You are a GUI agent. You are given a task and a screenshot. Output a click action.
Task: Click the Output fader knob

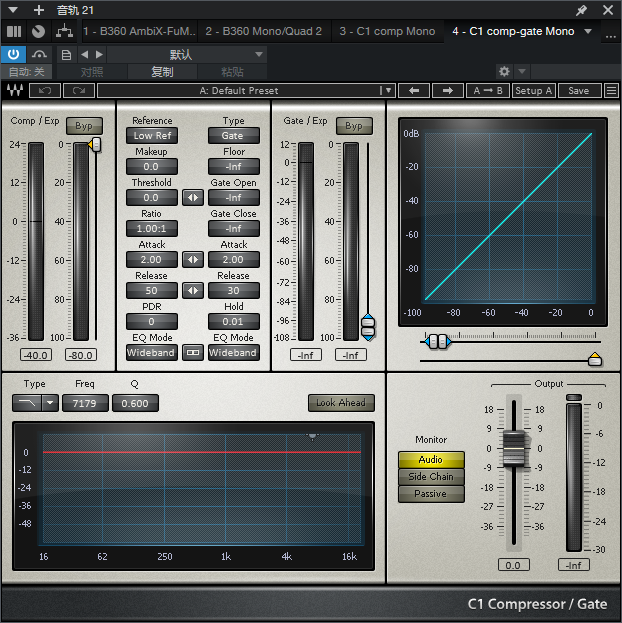pyautogui.click(x=513, y=448)
